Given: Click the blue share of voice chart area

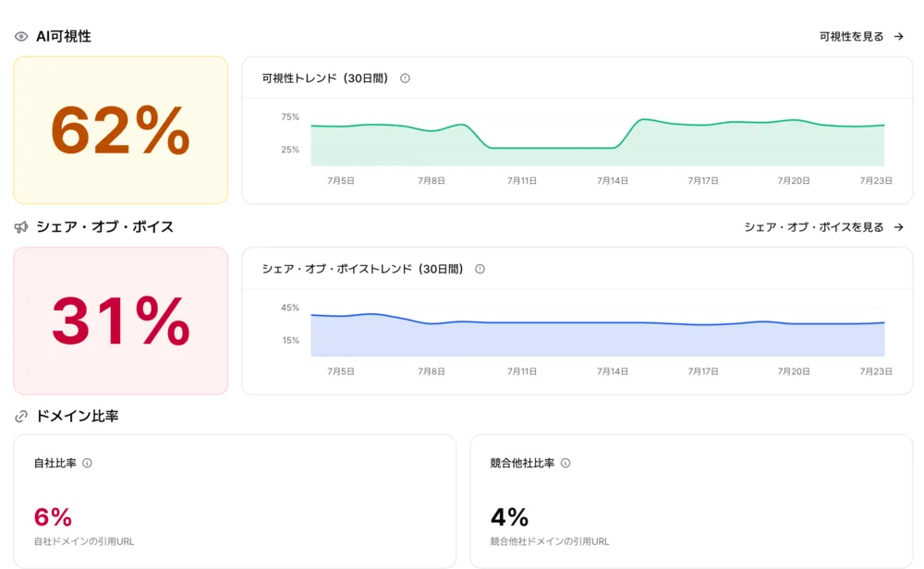Looking at the screenshot, I should click(x=598, y=335).
